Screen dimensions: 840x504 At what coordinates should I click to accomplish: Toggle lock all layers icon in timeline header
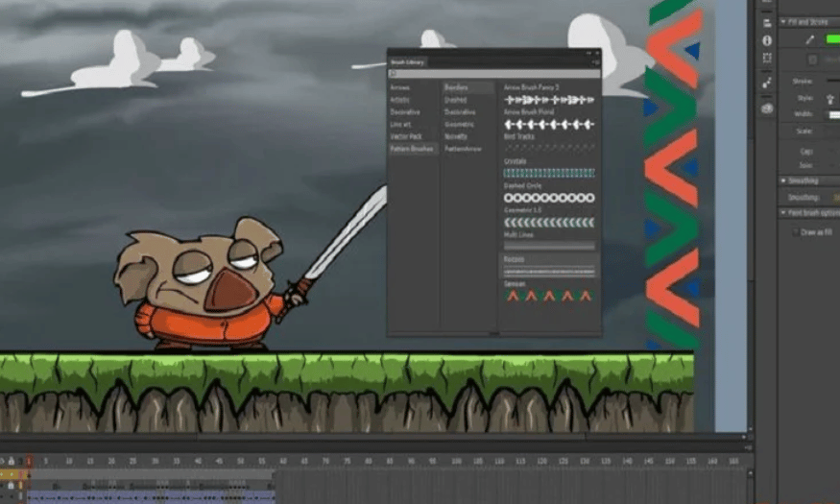pos(11,461)
